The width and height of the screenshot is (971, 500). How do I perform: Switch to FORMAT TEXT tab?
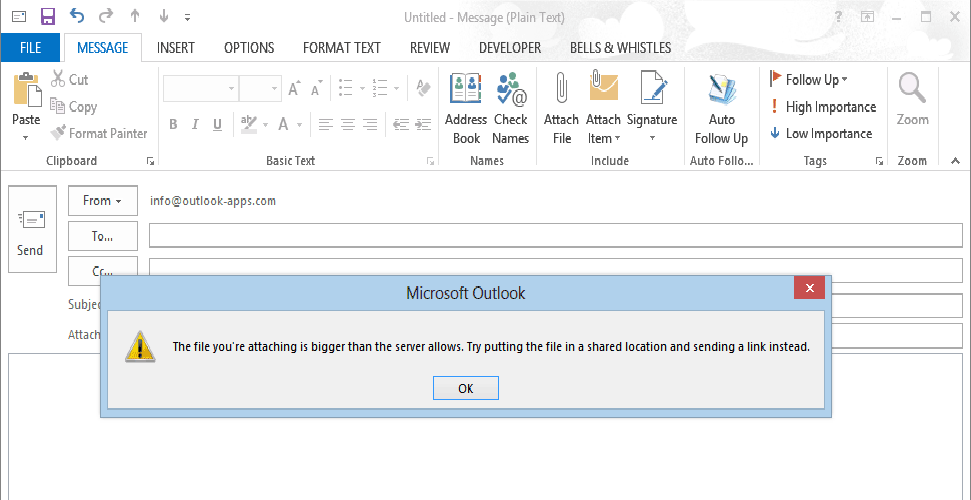pos(342,48)
